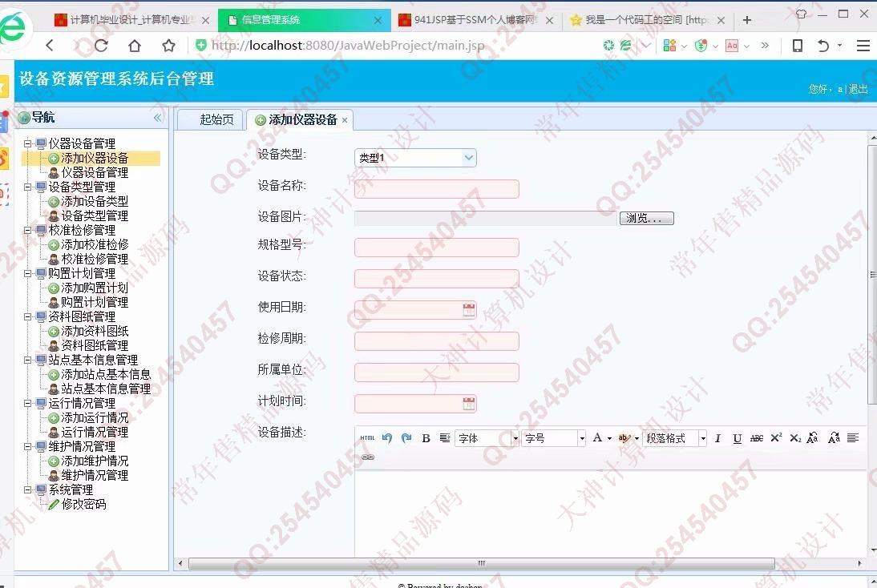Open 资料图纸管理 list item under its folder

coord(95,345)
